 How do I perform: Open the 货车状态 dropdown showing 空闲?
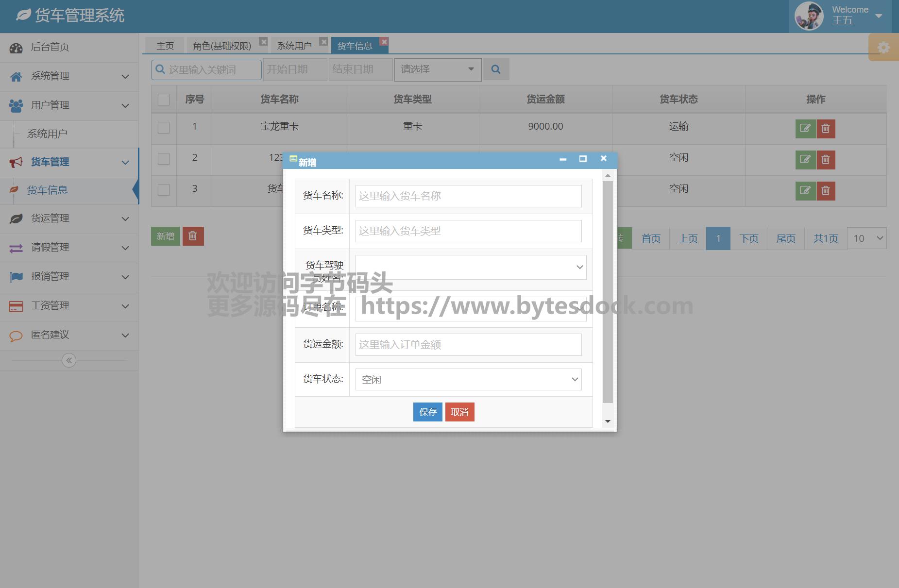(468, 380)
